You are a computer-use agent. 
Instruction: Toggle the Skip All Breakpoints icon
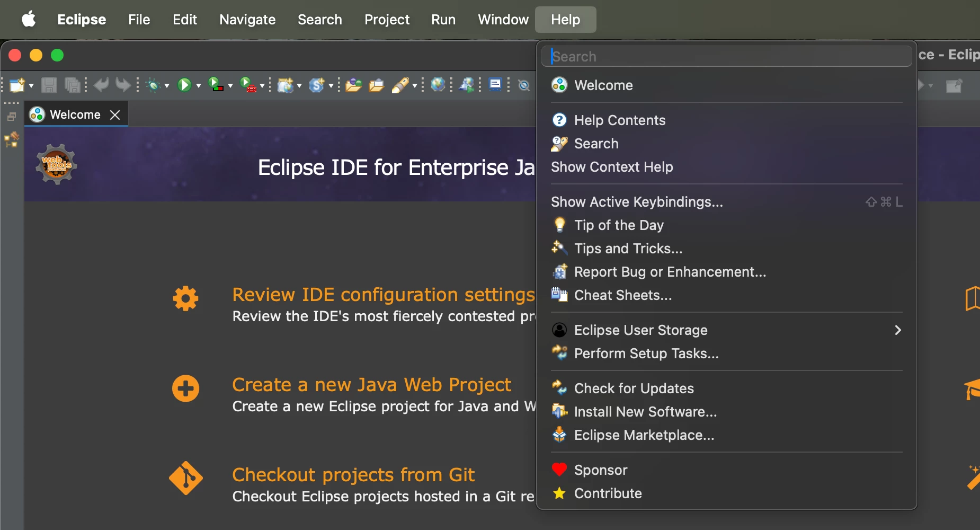[524, 85]
